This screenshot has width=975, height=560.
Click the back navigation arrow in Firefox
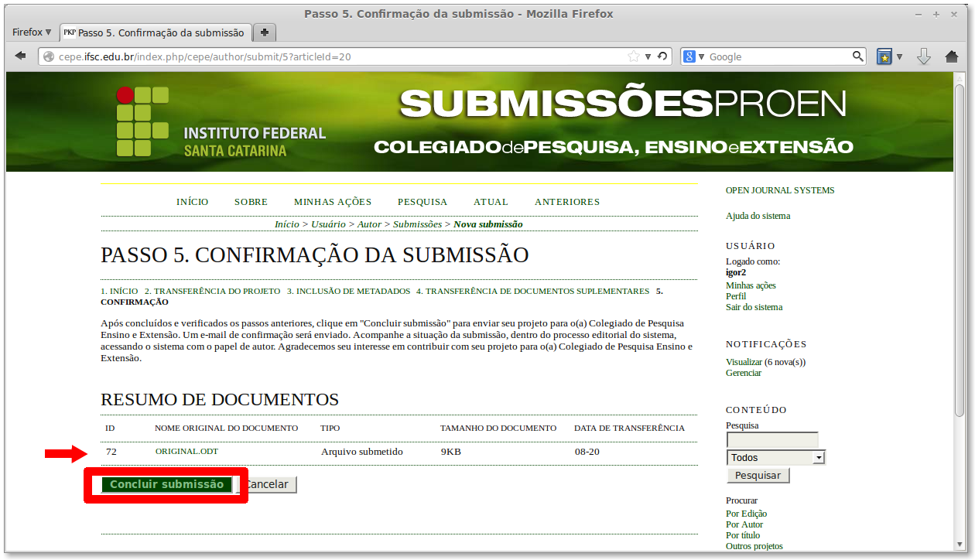(20, 55)
